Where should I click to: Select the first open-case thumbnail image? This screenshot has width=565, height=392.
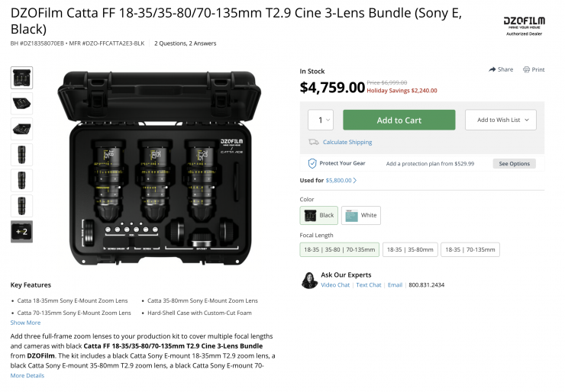pyautogui.click(x=21, y=77)
